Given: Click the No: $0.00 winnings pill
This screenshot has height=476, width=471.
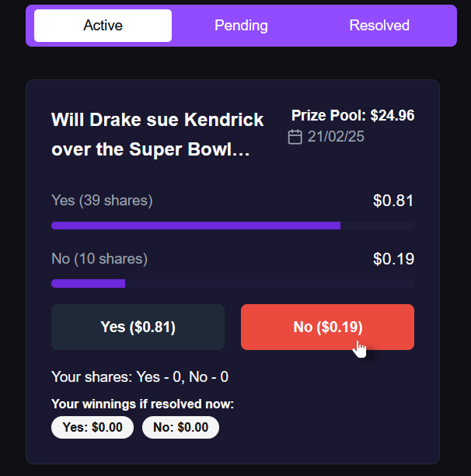Looking at the screenshot, I should (181, 428).
